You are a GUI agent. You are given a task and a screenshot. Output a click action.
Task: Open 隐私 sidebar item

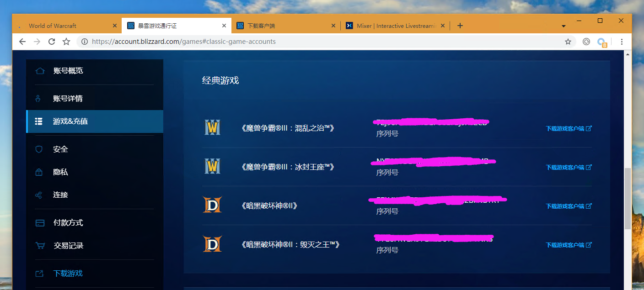[95, 172]
